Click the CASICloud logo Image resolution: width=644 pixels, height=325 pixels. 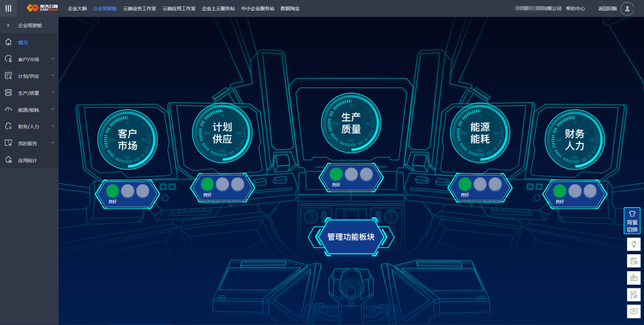pyautogui.click(x=42, y=8)
